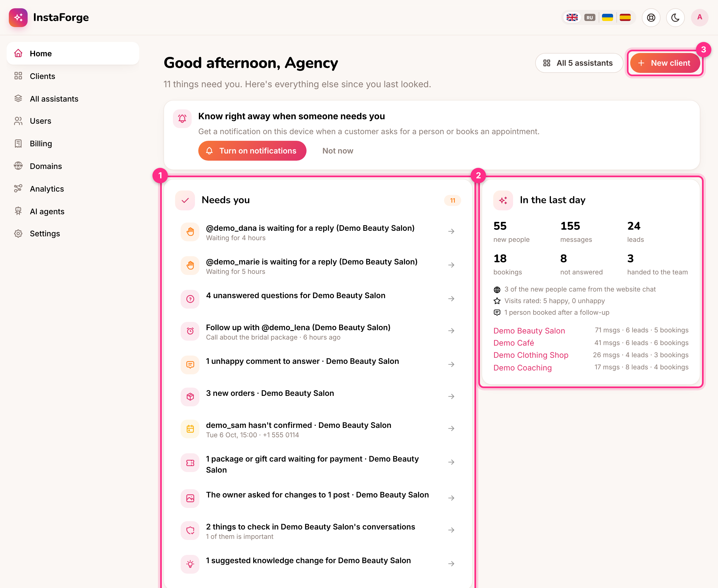The image size is (718, 588).
Task: Dismiss notifications with Not now
Action: click(337, 151)
